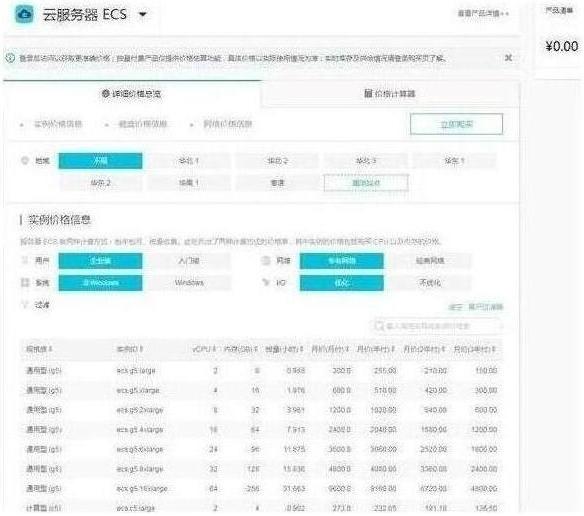Sort table by the vCPU column
584x516 pixels.
point(204,349)
